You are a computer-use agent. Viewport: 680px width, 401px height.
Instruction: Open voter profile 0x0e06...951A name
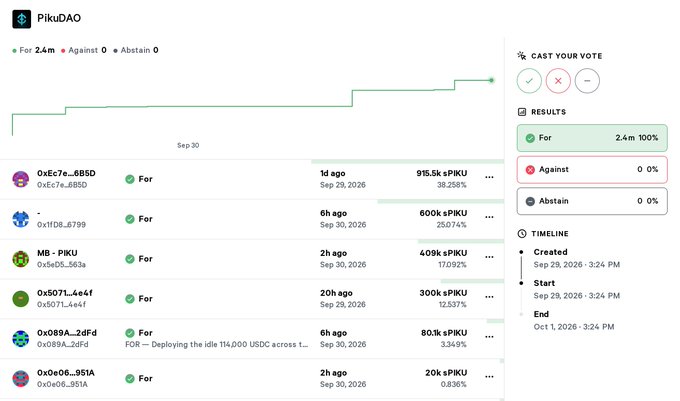66,373
